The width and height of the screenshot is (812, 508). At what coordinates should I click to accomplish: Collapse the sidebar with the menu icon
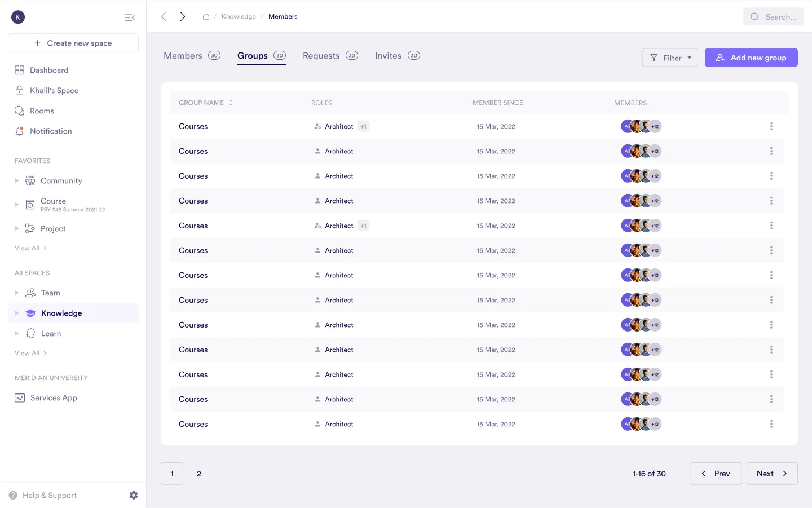129,17
